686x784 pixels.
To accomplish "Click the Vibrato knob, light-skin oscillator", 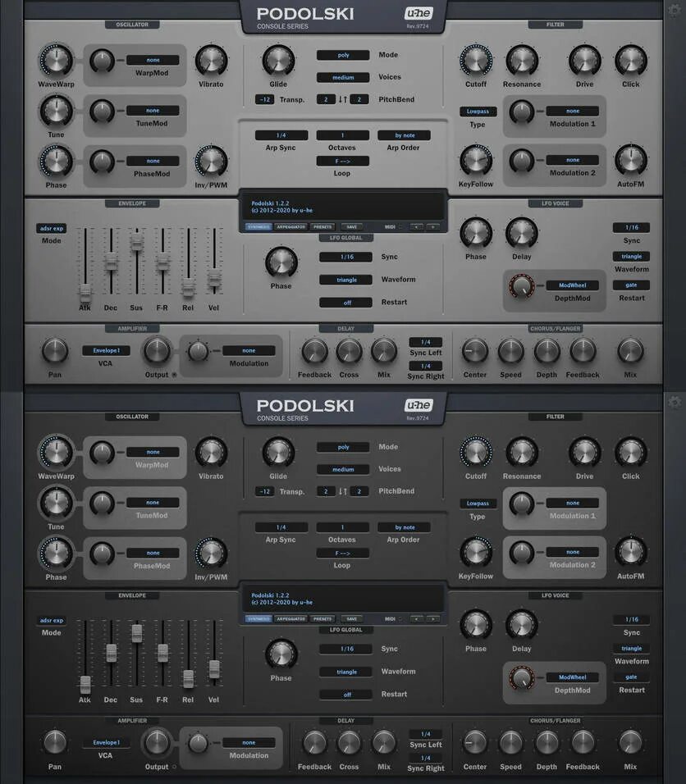I will pyautogui.click(x=211, y=60).
